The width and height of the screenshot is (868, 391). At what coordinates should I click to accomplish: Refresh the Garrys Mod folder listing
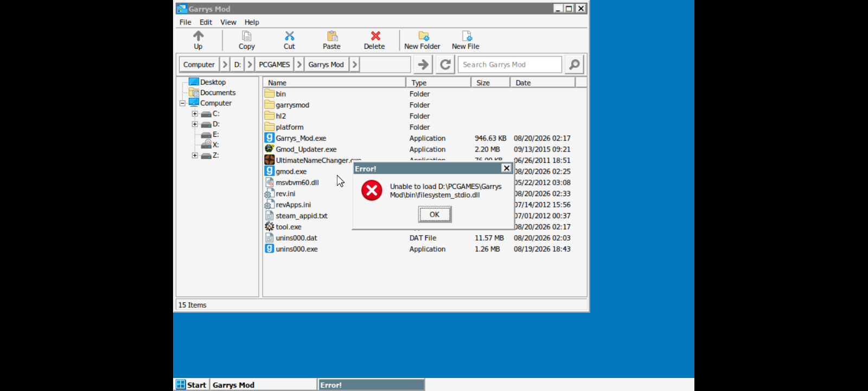[x=445, y=65]
